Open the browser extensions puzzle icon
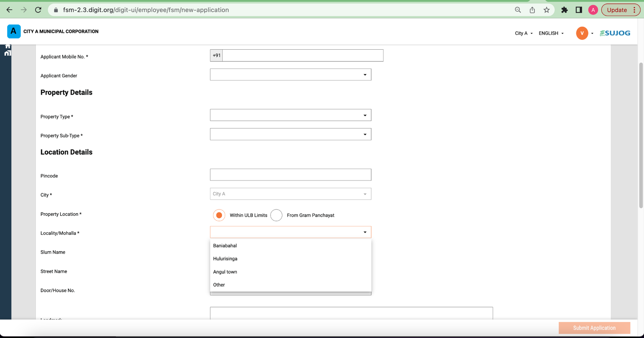 [564, 10]
